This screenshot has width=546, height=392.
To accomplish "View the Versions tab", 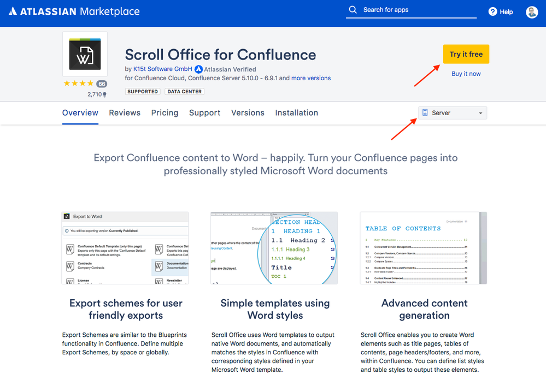I will (248, 112).
